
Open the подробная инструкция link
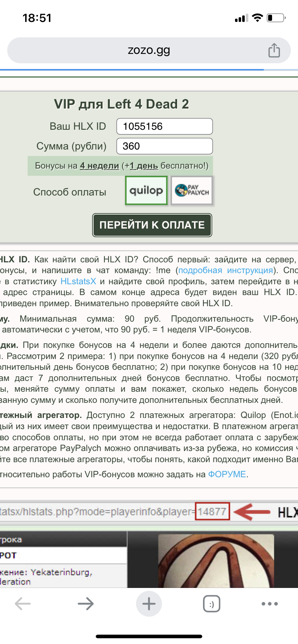pos(225,270)
